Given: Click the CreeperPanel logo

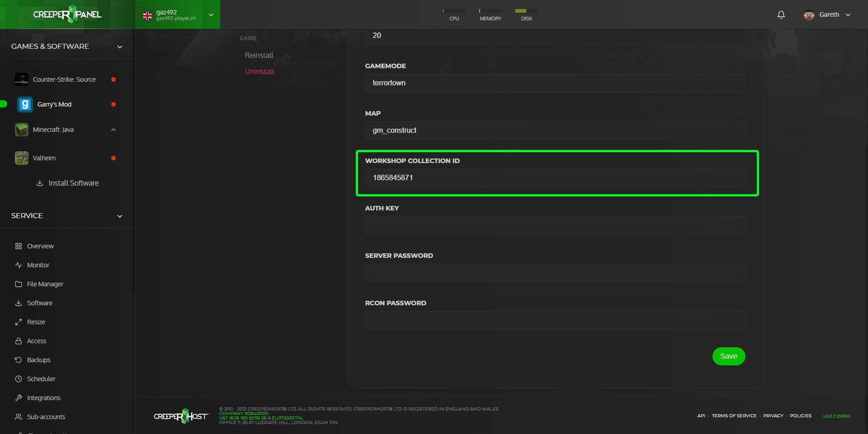Looking at the screenshot, I should (67, 14).
